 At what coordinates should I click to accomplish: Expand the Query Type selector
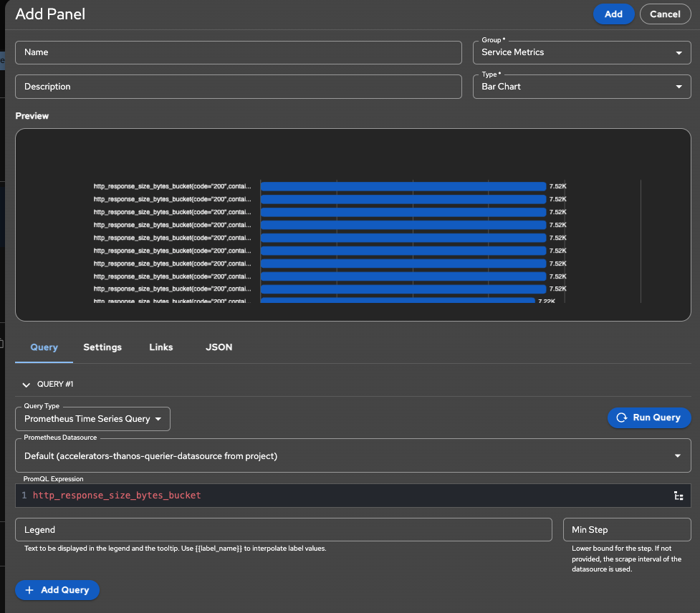pos(92,419)
